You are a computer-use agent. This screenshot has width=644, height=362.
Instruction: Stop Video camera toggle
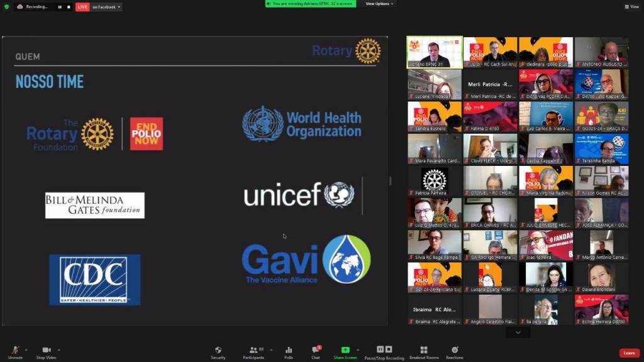[46, 351]
